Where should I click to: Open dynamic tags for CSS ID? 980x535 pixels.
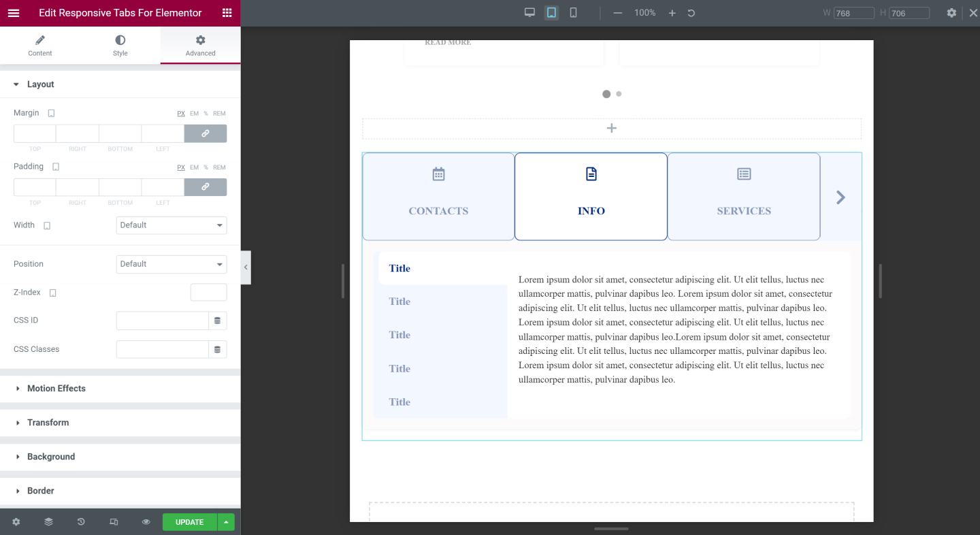click(218, 321)
